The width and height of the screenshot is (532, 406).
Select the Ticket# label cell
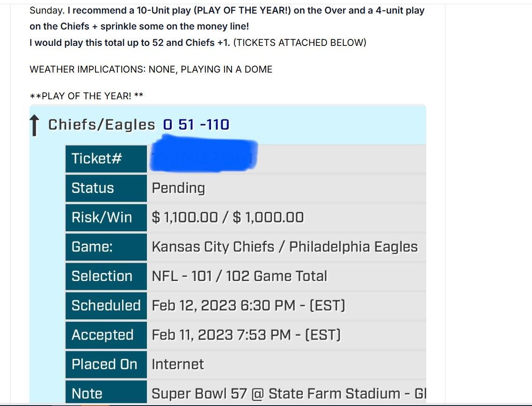pyautogui.click(x=106, y=159)
